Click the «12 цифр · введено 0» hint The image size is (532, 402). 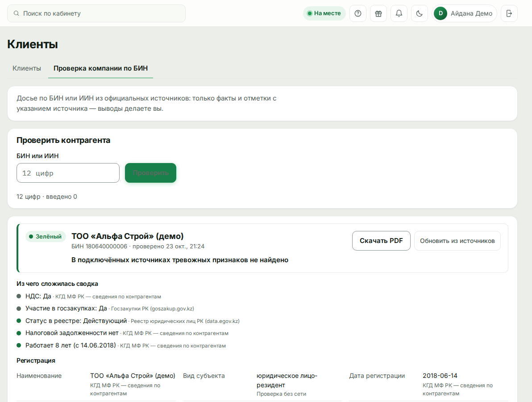(47, 197)
